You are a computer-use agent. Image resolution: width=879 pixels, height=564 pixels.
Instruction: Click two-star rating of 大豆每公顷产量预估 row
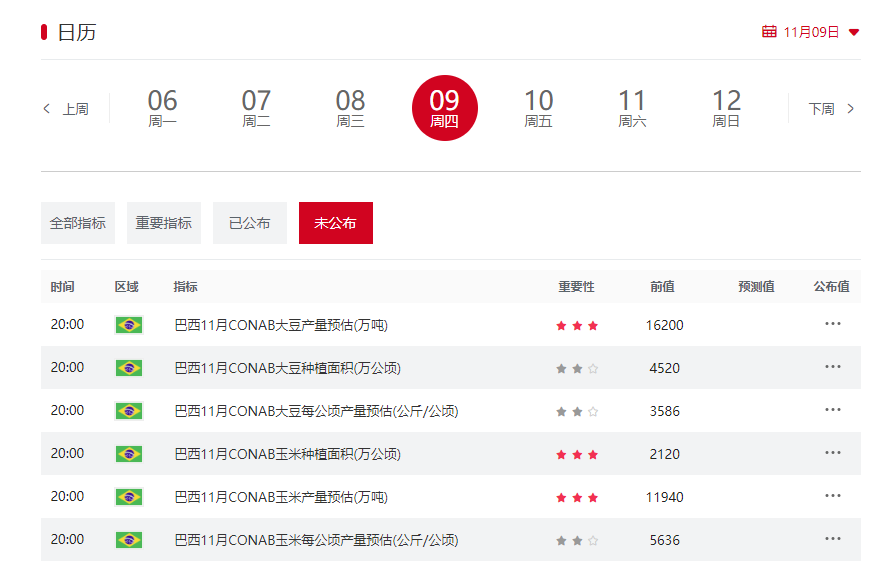pos(577,412)
